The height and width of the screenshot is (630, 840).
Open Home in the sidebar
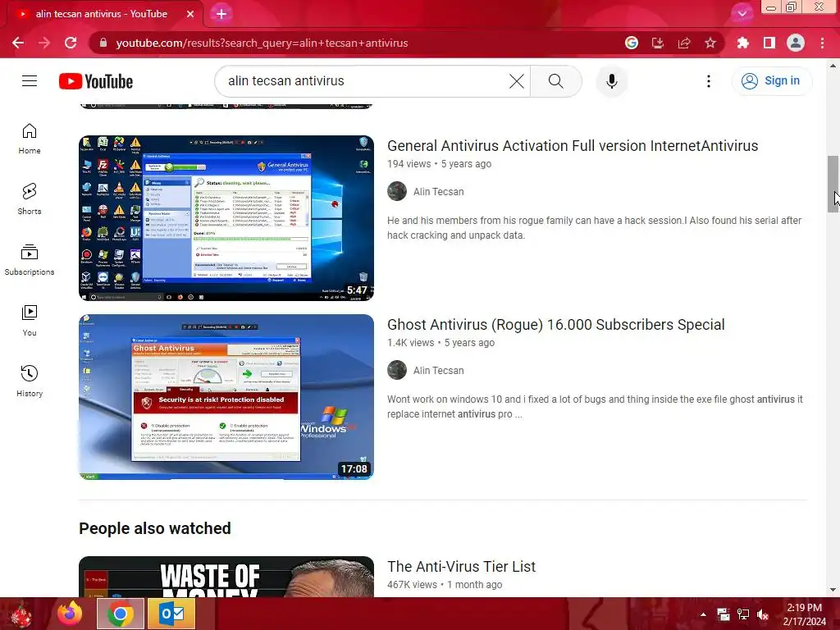click(30, 139)
